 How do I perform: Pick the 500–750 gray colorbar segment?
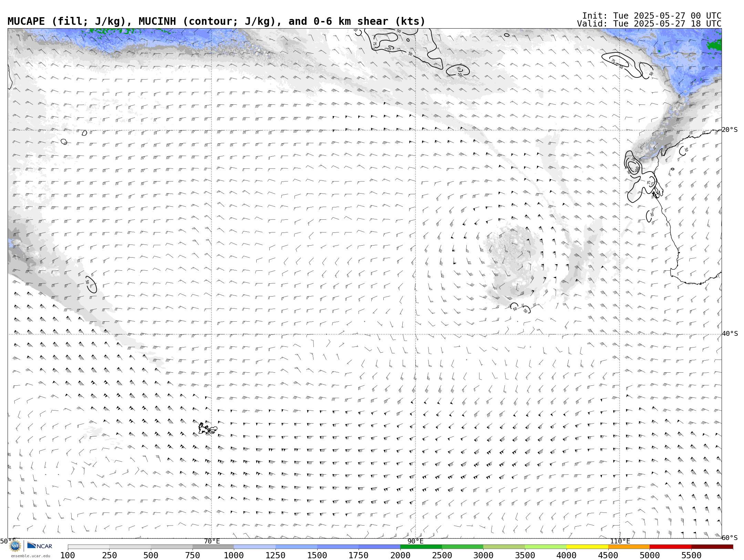click(172, 547)
